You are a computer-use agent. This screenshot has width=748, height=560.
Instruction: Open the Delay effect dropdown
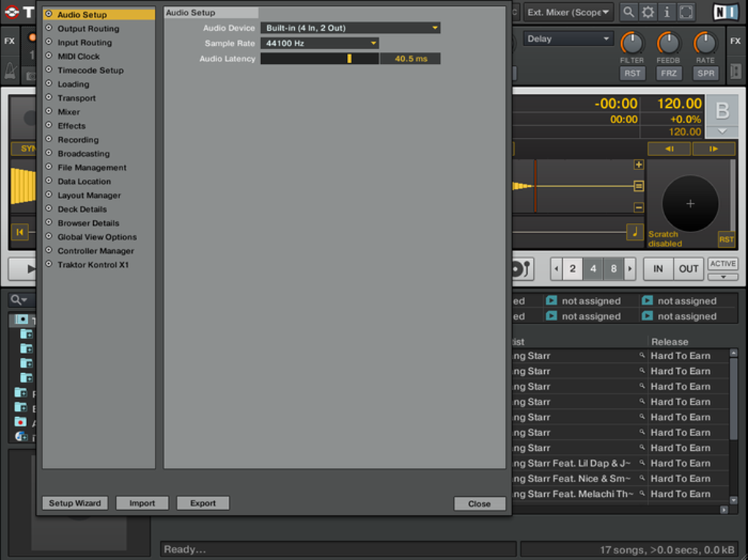568,39
